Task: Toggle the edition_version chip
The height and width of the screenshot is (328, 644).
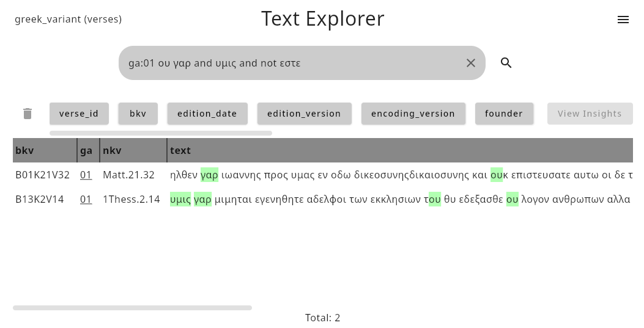Action: (305, 114)
